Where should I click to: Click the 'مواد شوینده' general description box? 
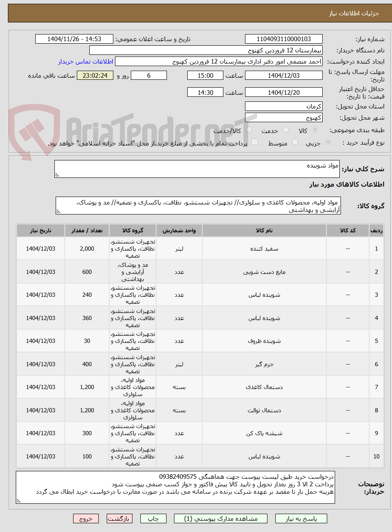coord(197,169)
